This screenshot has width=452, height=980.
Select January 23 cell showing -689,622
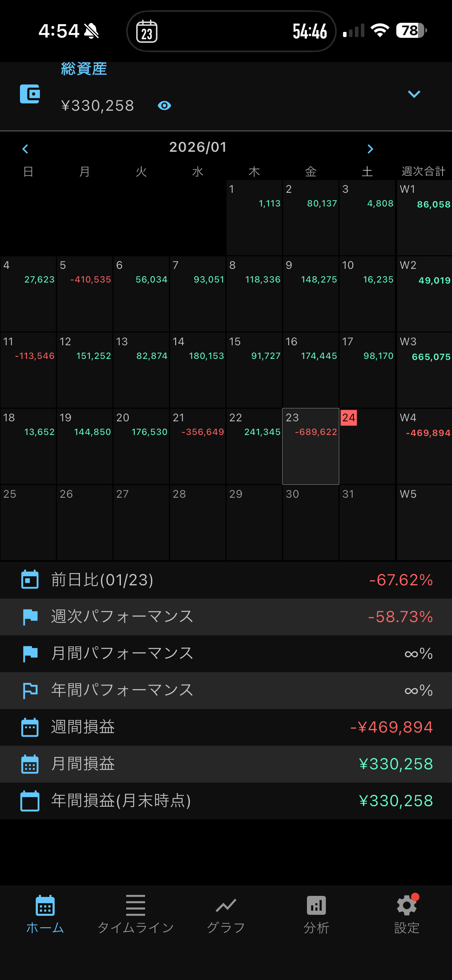[x=310, y=446]
